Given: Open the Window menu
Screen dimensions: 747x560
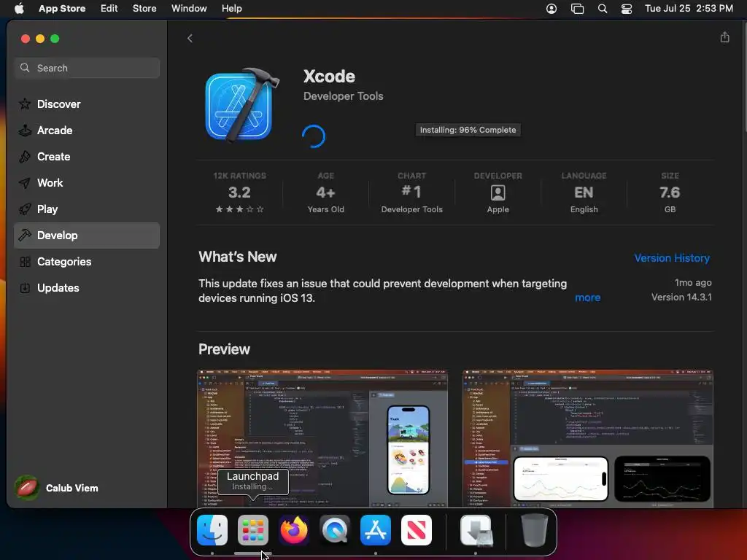Looking at the screenshot, I should pos(189,9).
